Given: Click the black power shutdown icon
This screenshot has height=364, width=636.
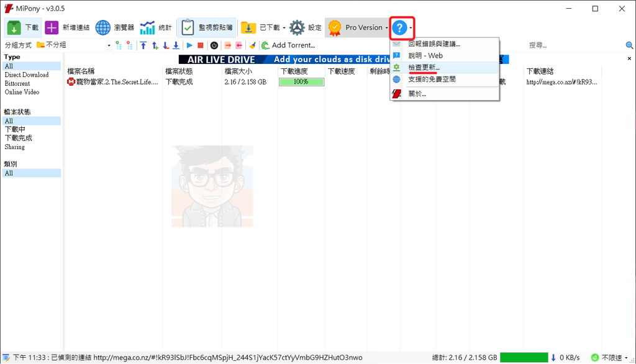Looking at the screenshot, I should tap(214, 45).
